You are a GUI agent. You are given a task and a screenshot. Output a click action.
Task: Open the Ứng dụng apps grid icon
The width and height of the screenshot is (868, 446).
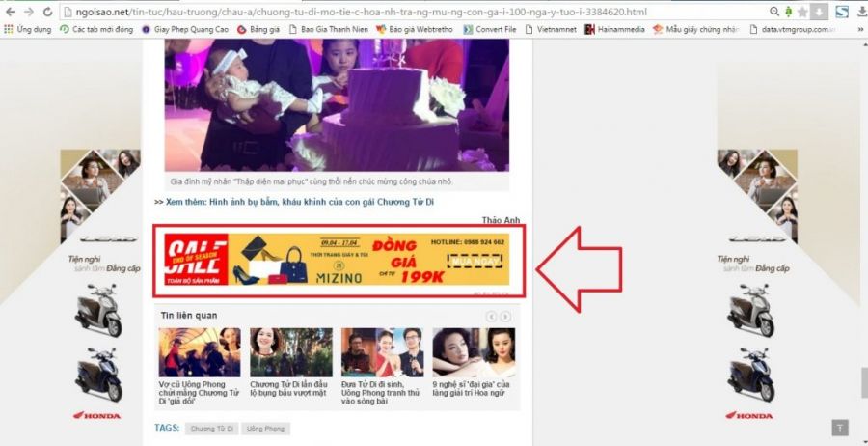pyautogui.click(x=9, y=29)
